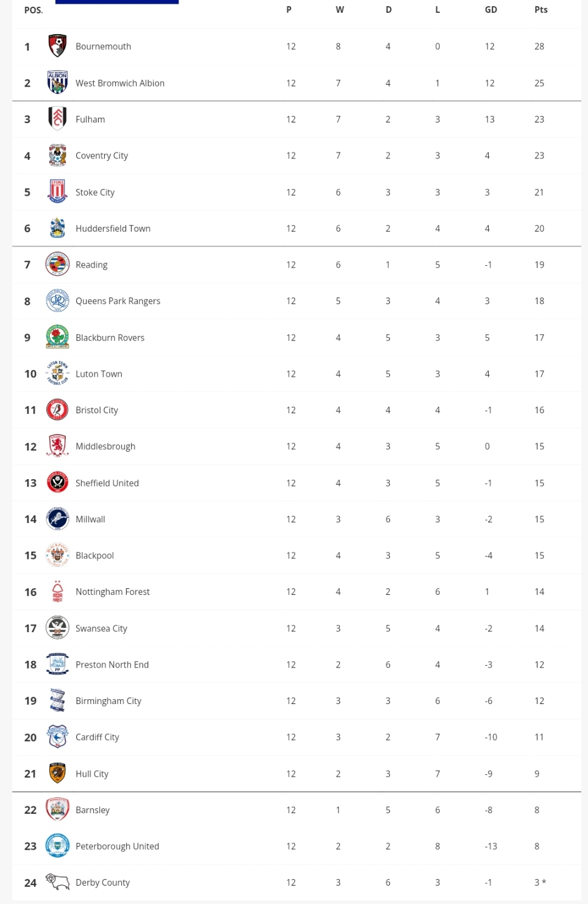
Task: Open Sheffield United team page
Action: point(107,483)
